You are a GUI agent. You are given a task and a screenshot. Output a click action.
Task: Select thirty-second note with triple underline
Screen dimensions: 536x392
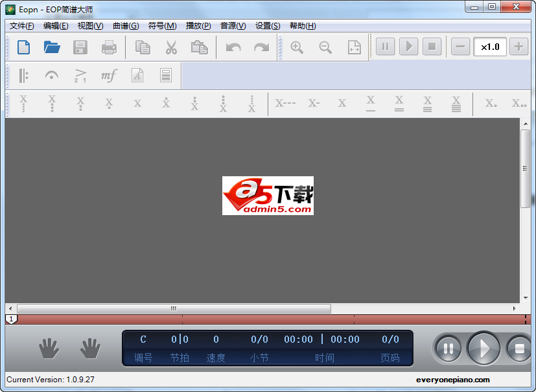427,104
